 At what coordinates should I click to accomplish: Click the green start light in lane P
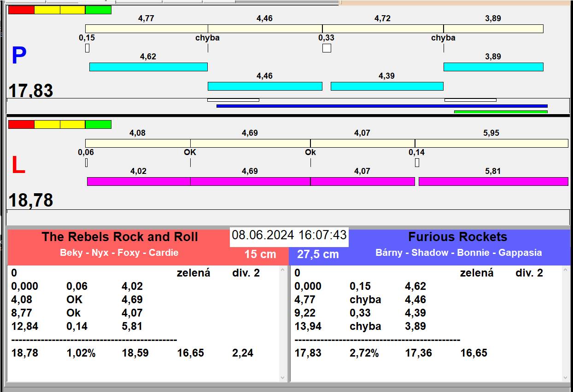[98, 10]
